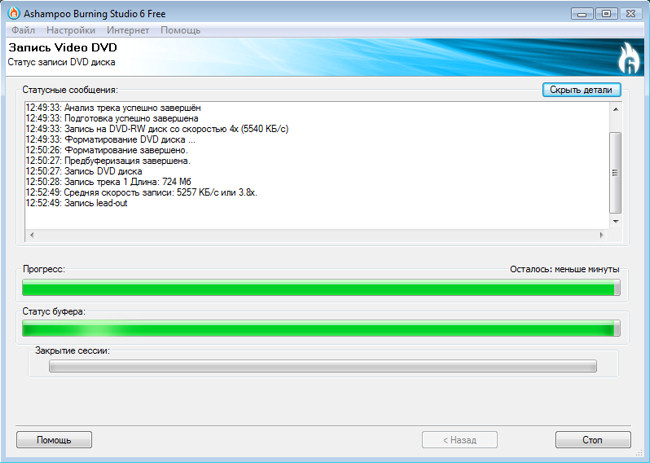
Task: Click 'Статус записи DVD диска' subtitle
Action: click(61, 62)
